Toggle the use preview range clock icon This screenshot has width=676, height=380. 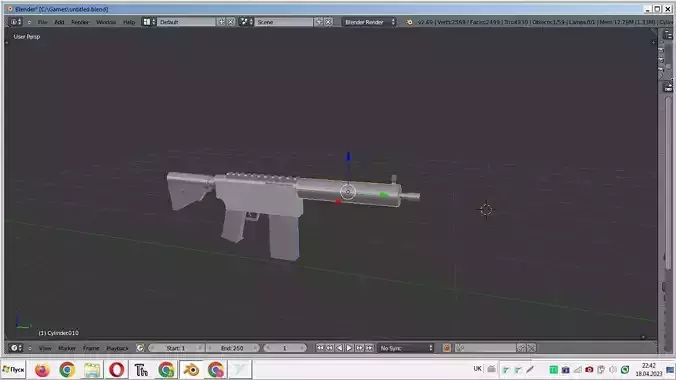pyautogui.click(x=140, y=348)
